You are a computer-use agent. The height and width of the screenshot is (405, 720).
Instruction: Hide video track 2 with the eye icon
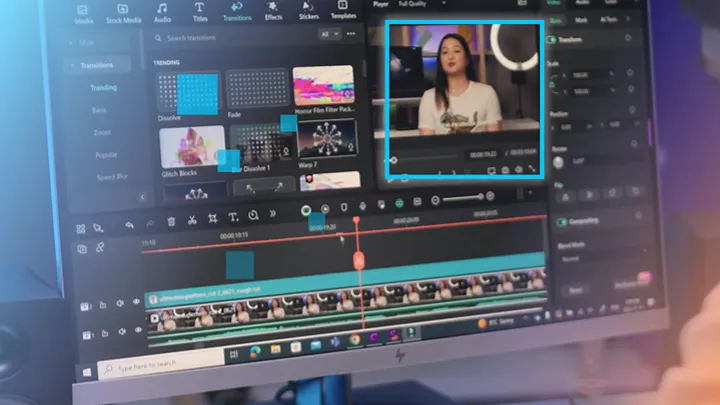136,302
